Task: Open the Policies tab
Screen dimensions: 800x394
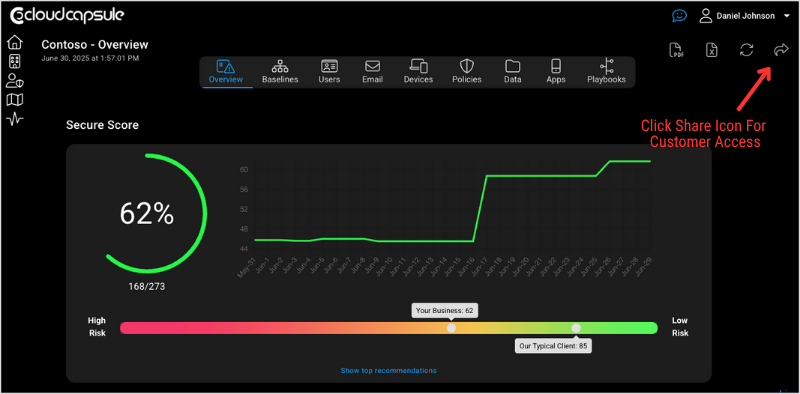Action: 467,72
